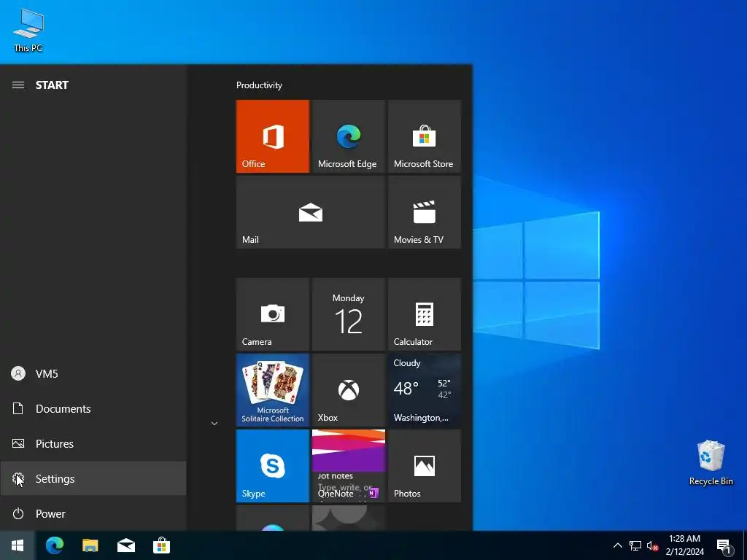Click the START label heading

pos(52,85)
